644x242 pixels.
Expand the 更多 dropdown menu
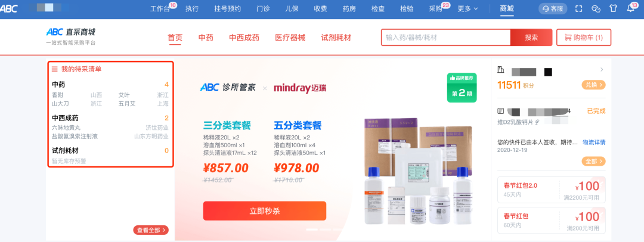click(468, 8)
